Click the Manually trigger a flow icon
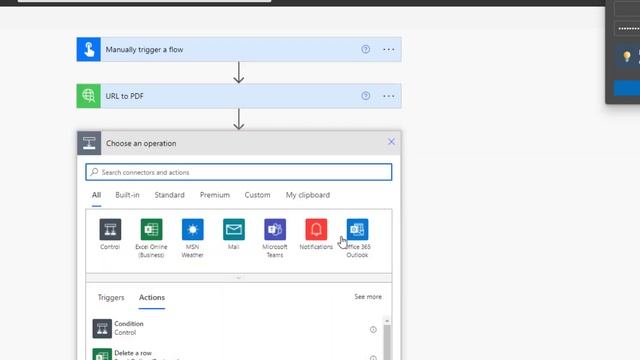640x360 pixels. pos(89,49)
